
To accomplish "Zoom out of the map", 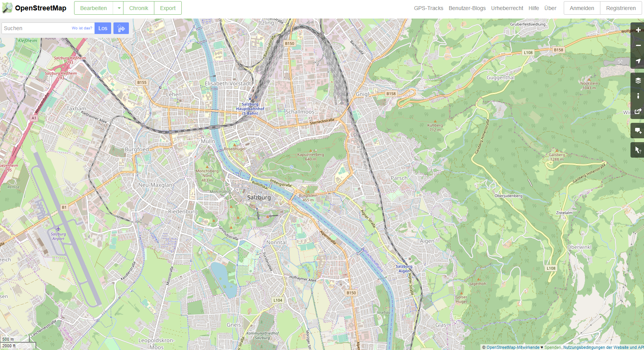I will pyautogui.click(x=638, y=45).
